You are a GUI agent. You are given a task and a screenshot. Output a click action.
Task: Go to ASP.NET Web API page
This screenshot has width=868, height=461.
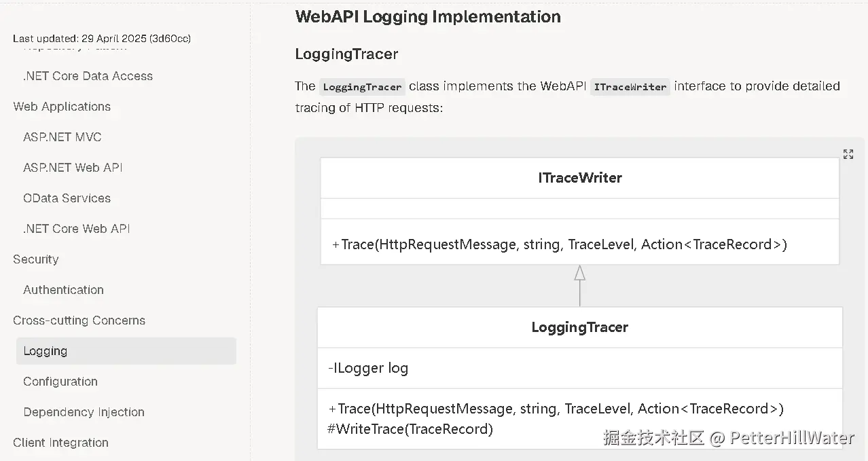[73, 168]
